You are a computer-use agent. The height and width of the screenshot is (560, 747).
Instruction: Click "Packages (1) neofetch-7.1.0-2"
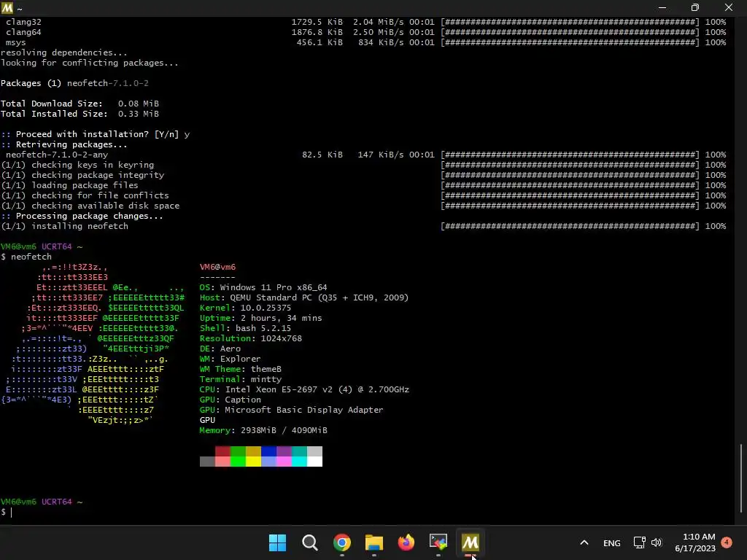(75, 83)
